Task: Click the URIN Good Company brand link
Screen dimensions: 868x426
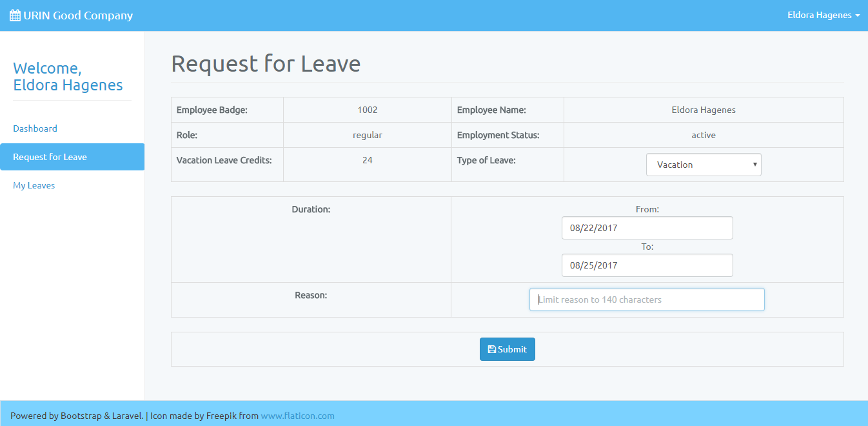Action: pos(77,15)
